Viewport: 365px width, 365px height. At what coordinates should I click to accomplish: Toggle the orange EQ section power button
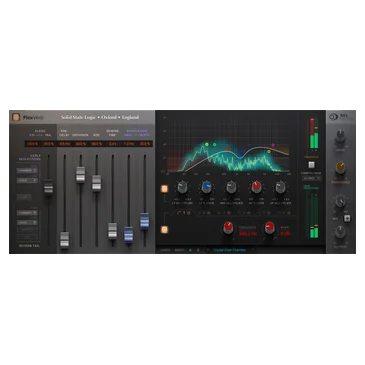tap(164, 189)
